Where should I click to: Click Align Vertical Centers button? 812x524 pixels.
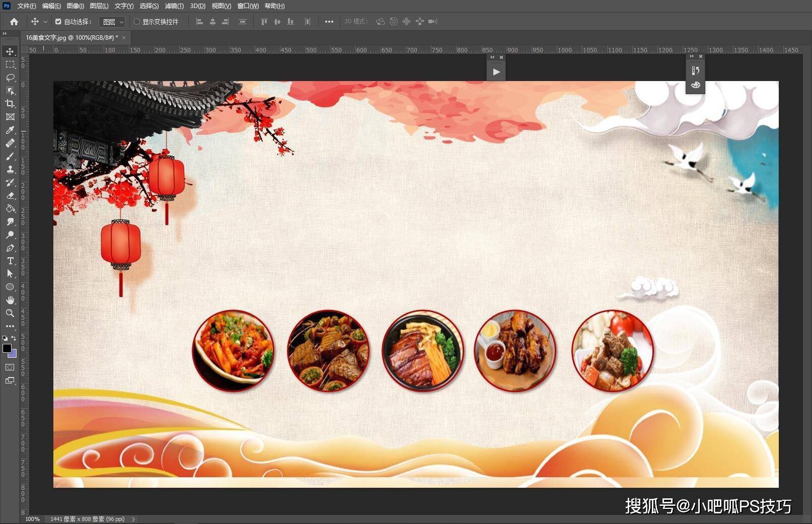click(x=277, y=22)
